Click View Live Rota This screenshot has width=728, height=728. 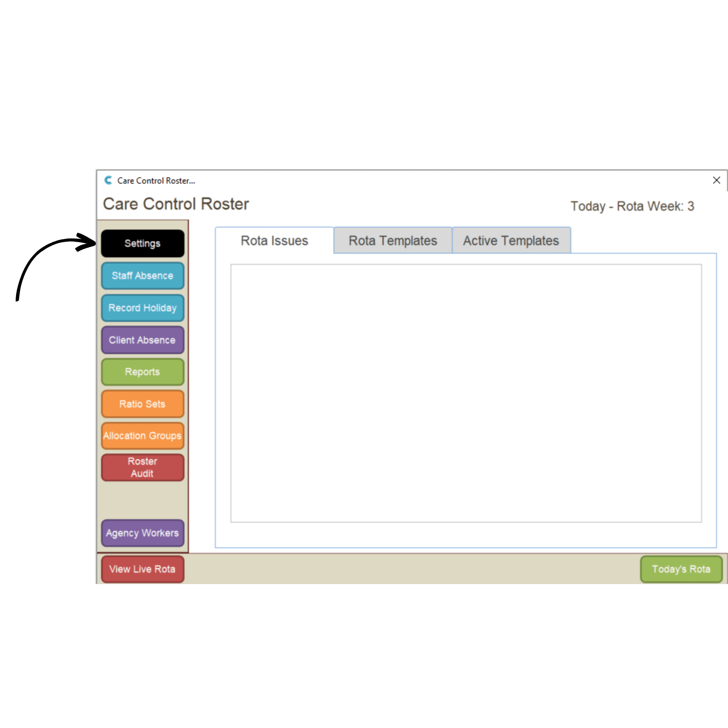142,569
